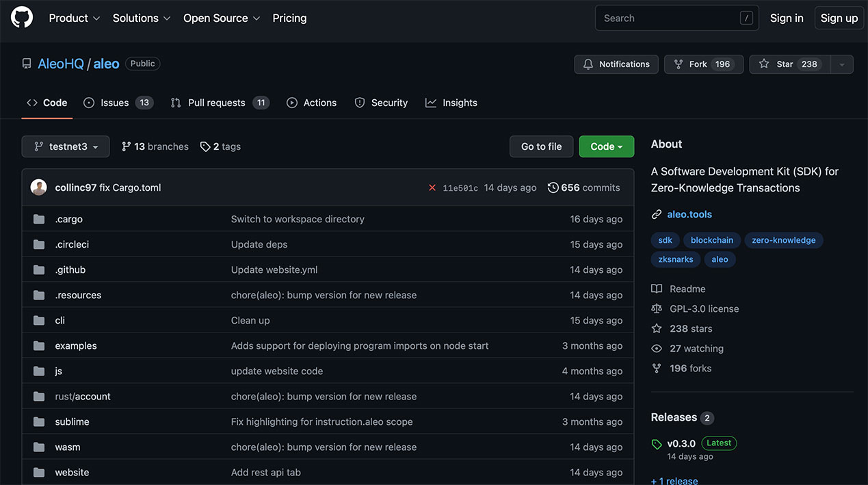Image resolution: width=868 pixels, height=485 pixels.
Task: Switch to the Actions tab
Action: (312, 103)
